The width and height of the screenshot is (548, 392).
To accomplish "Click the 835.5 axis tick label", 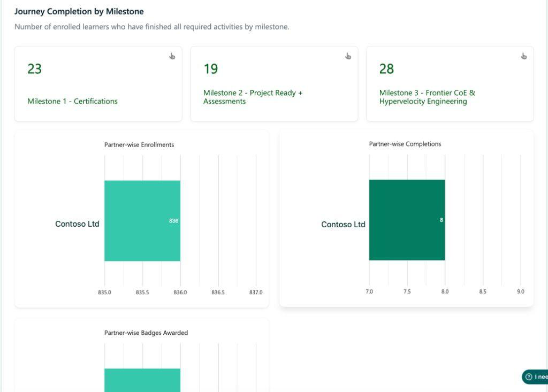I will 142,293.
